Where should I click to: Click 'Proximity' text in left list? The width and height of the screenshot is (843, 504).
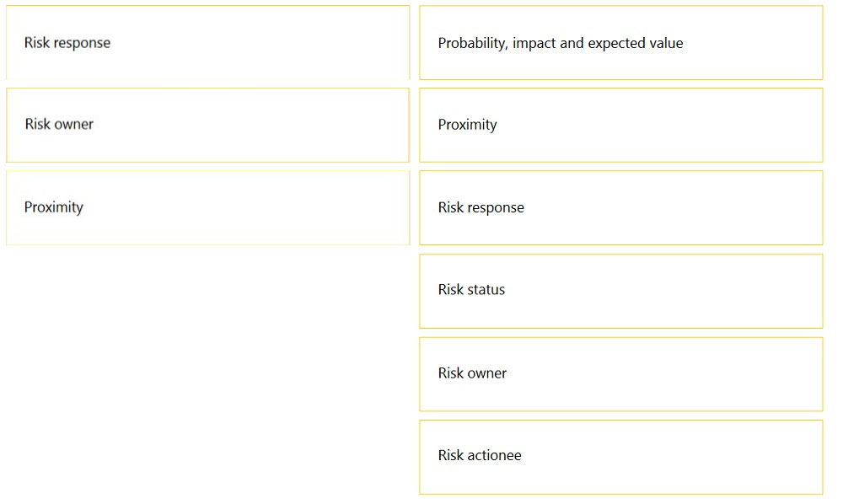[54, 207]
